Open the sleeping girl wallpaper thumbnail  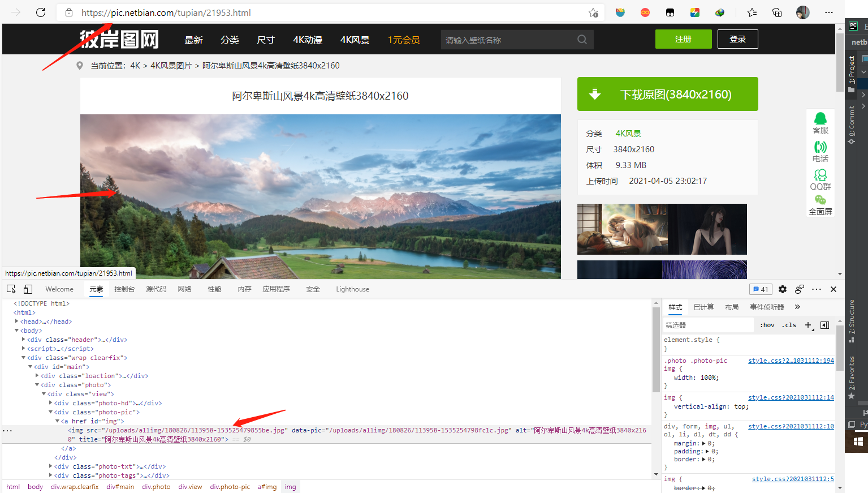622,229
